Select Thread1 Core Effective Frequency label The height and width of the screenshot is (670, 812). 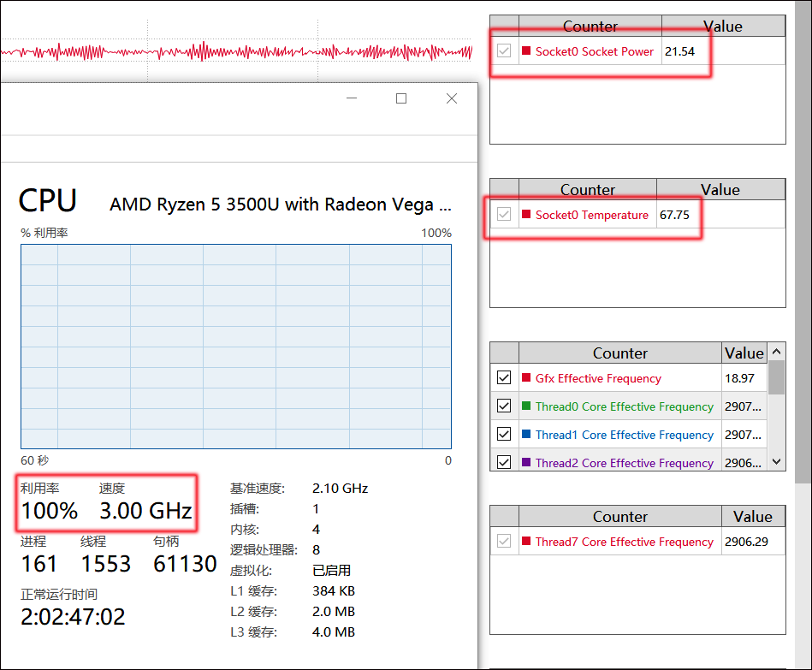(625, 435)
